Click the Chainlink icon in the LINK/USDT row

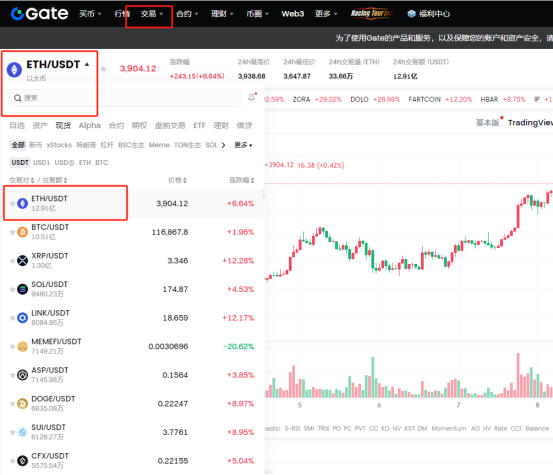[23, 318]
